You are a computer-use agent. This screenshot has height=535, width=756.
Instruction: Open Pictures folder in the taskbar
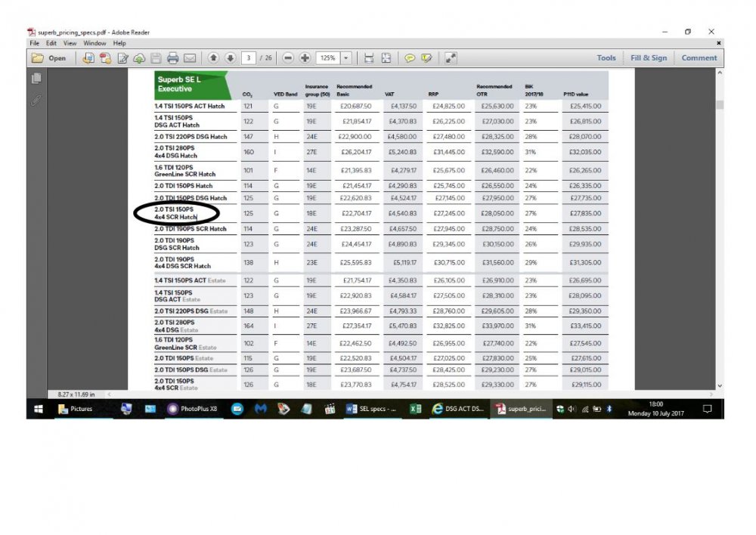[x=75, y=410]
